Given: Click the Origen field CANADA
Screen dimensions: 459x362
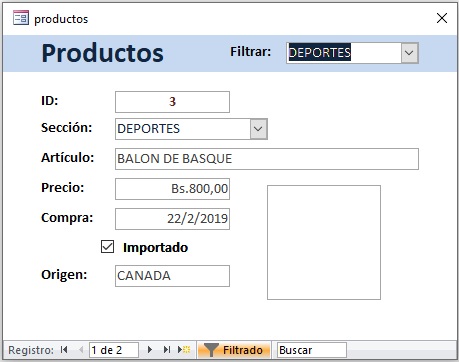Looking at the screenshot, I should tap(172, 276).
